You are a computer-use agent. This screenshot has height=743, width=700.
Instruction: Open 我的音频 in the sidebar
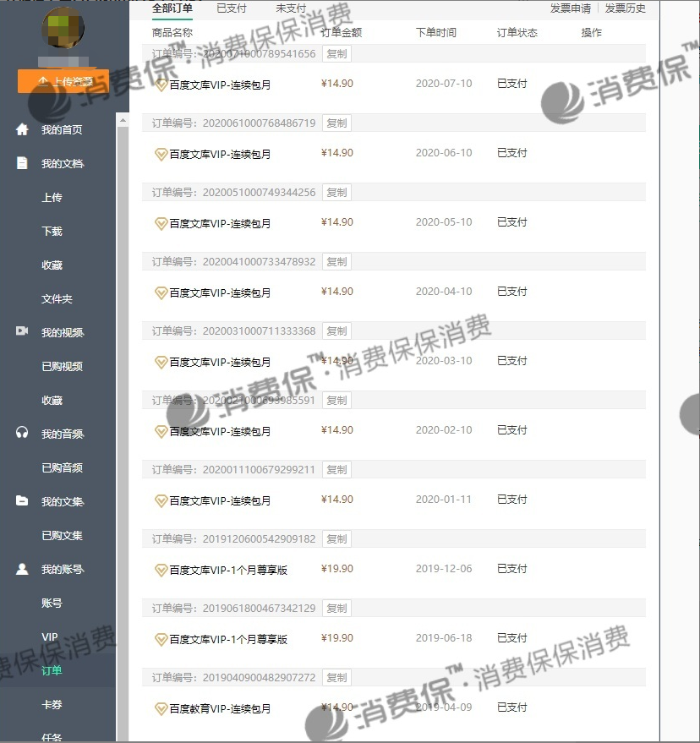62,434
